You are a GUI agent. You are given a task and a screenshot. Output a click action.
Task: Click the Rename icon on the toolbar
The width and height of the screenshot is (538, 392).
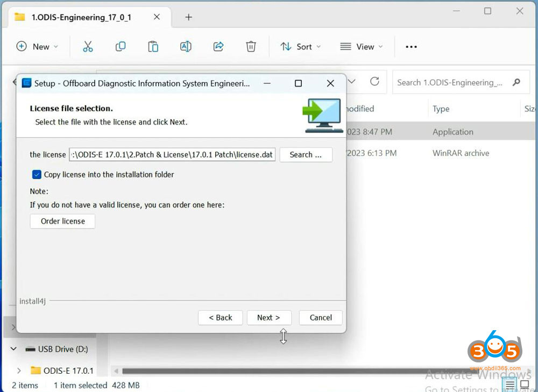coord(186,47)
